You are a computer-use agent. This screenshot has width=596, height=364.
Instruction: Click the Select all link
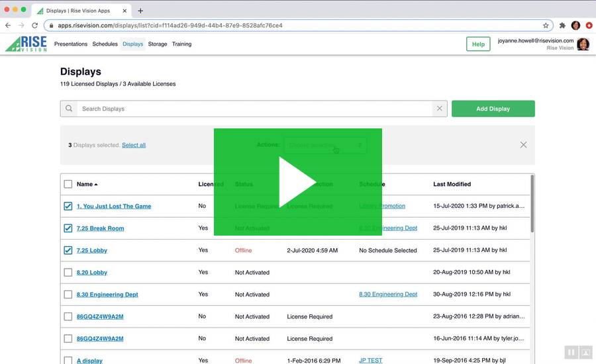click(x=134, y=145)
